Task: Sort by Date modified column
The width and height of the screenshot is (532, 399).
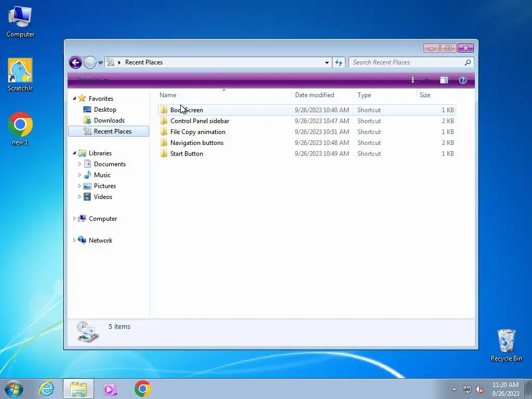Action: [x=323, y=95]
